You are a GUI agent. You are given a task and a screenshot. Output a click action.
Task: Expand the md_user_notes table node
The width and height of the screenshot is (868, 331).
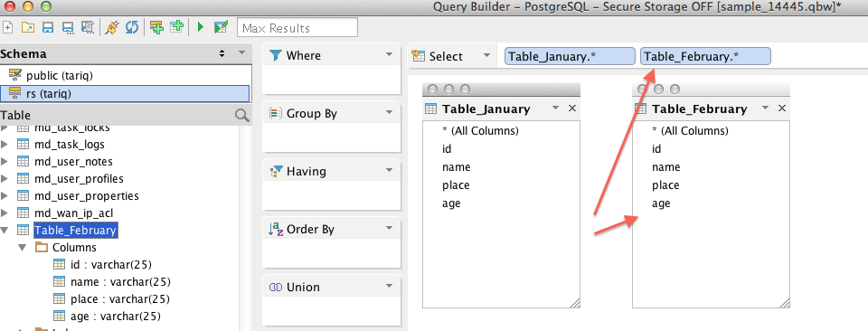[x=5, y=162]
